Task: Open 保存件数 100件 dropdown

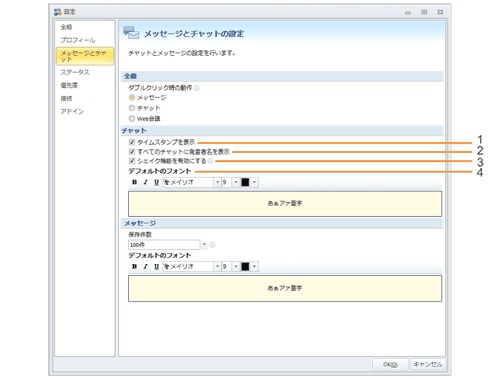Action: coord(204,245)
